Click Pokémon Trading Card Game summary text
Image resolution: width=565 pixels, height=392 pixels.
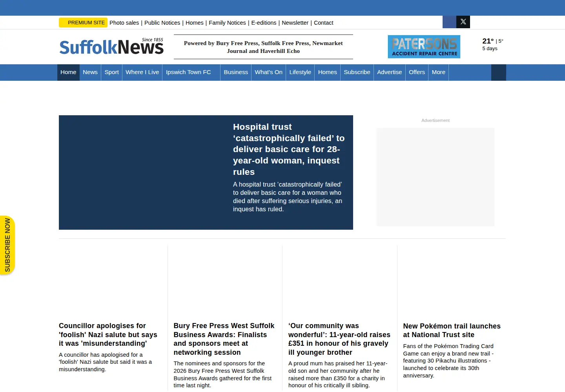(x=448, y=361)
